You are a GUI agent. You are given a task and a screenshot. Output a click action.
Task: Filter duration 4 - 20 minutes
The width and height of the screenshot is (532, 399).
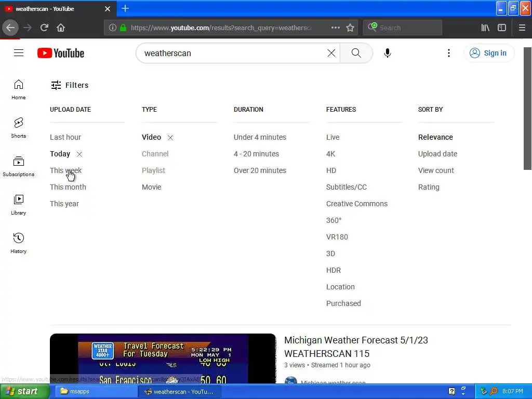(x=256, y=154)
